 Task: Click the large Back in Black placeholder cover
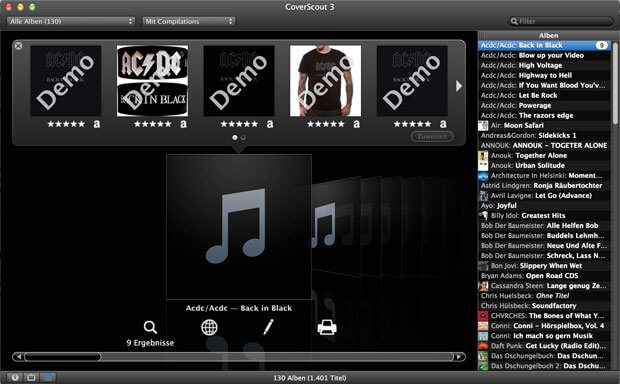click(x=239, y=227)
